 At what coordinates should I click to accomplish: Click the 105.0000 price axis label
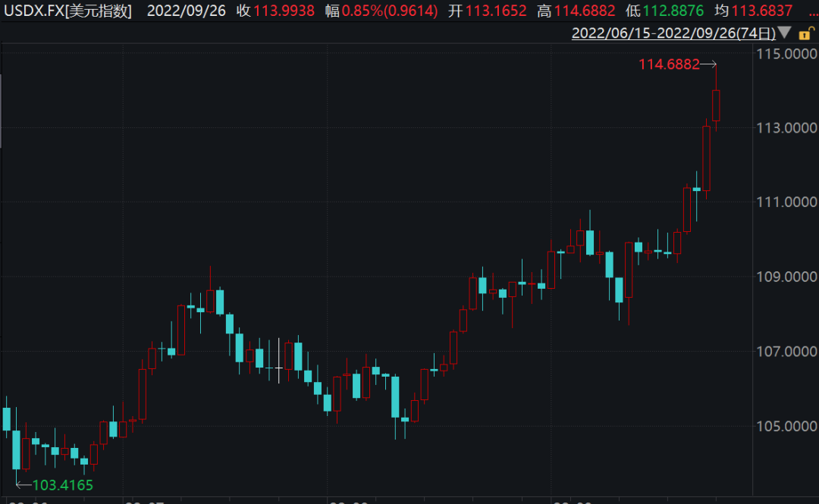click(x=786, y=426)
